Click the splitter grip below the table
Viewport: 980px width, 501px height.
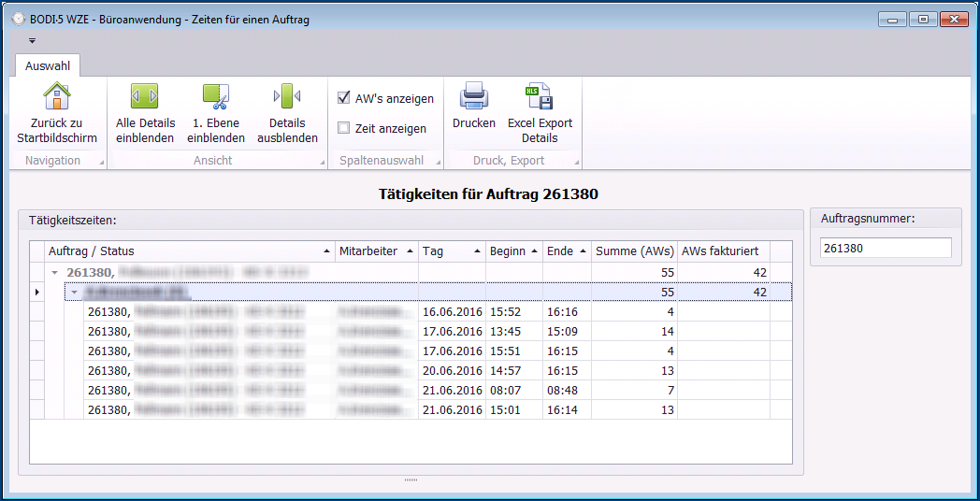tap(411, 480)
